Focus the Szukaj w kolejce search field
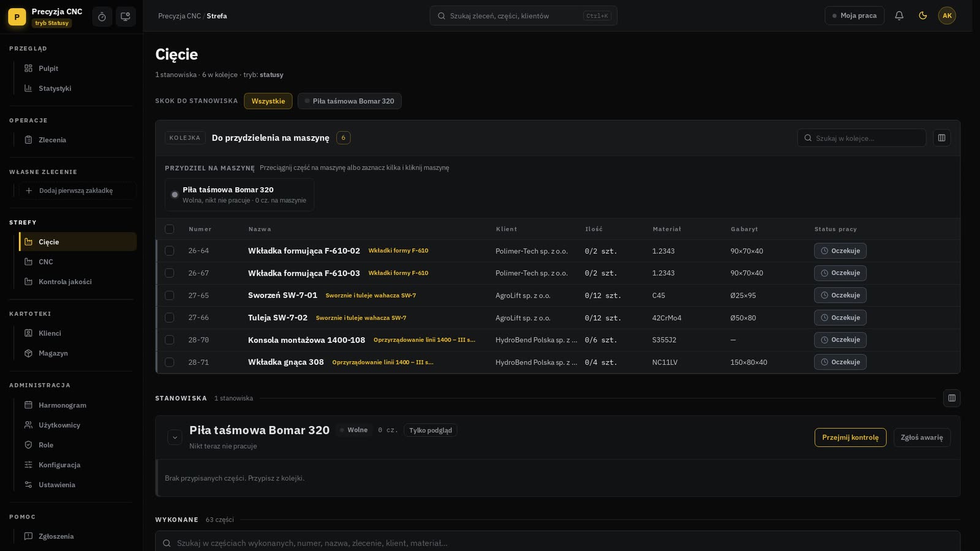 click(x=862, y=138)
